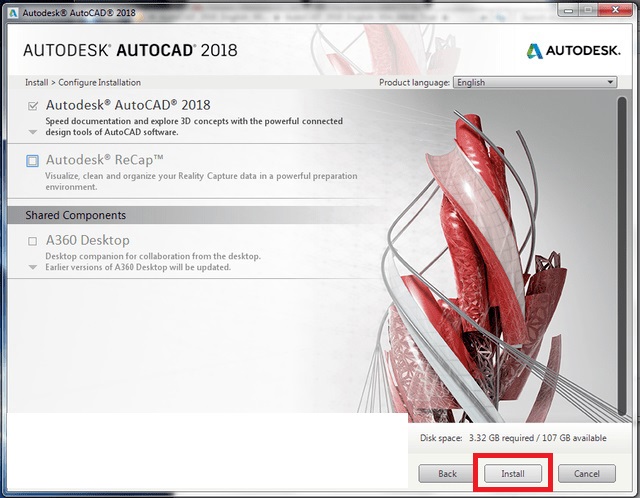Close the installer window
640x498 pixels.
point(616,10)
